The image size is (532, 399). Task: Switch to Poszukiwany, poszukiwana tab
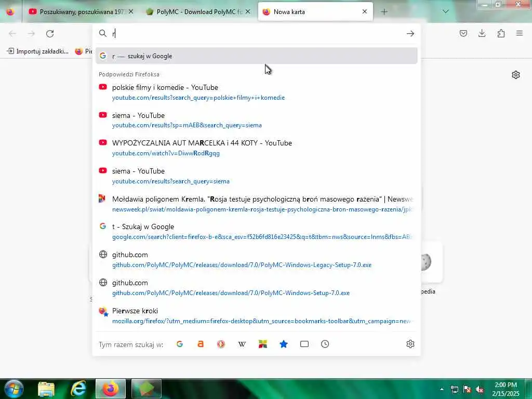click(x=81, y=12)
